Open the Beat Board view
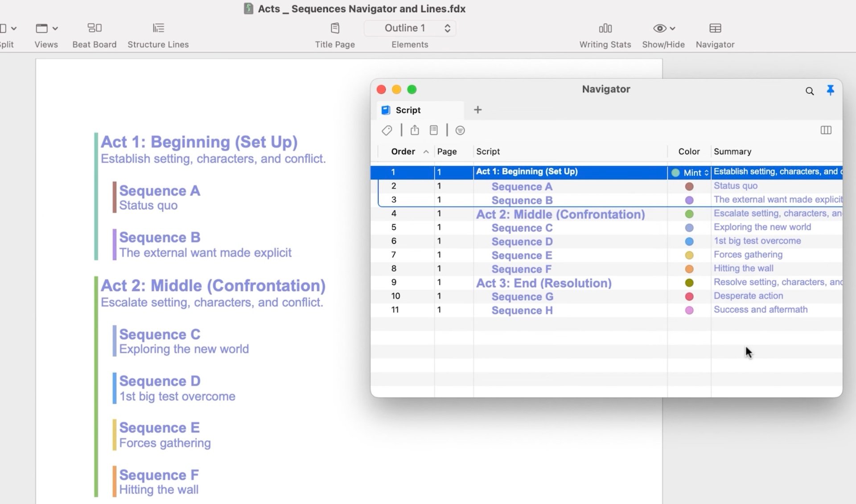Image resolution: width=856 pixels, height=504 pixels. coord(94,29)
